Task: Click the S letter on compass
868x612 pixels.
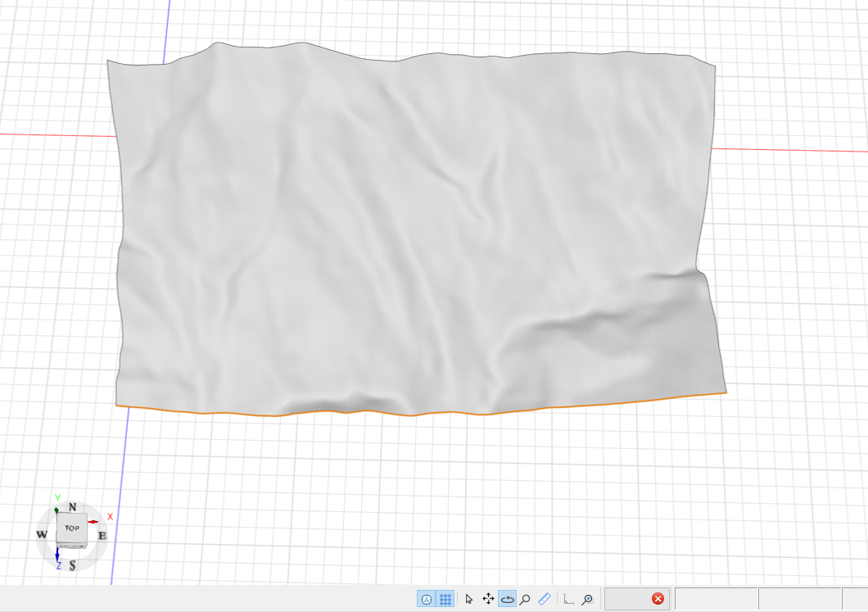Action: click(x=72, y=565)
